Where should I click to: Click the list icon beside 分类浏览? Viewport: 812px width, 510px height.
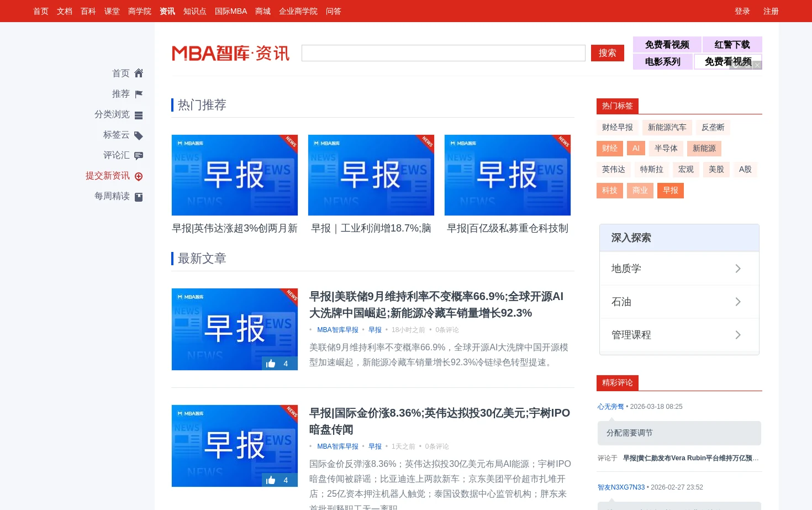[139, 115]
